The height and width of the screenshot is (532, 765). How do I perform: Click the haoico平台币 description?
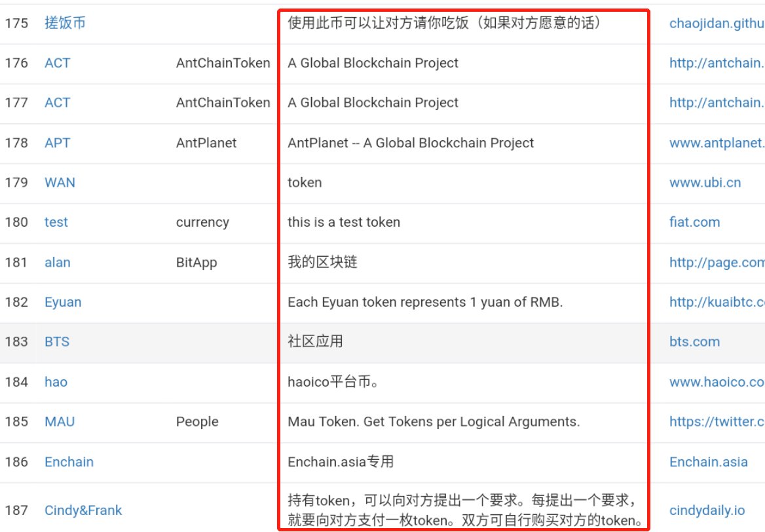(x=333, y=382)
